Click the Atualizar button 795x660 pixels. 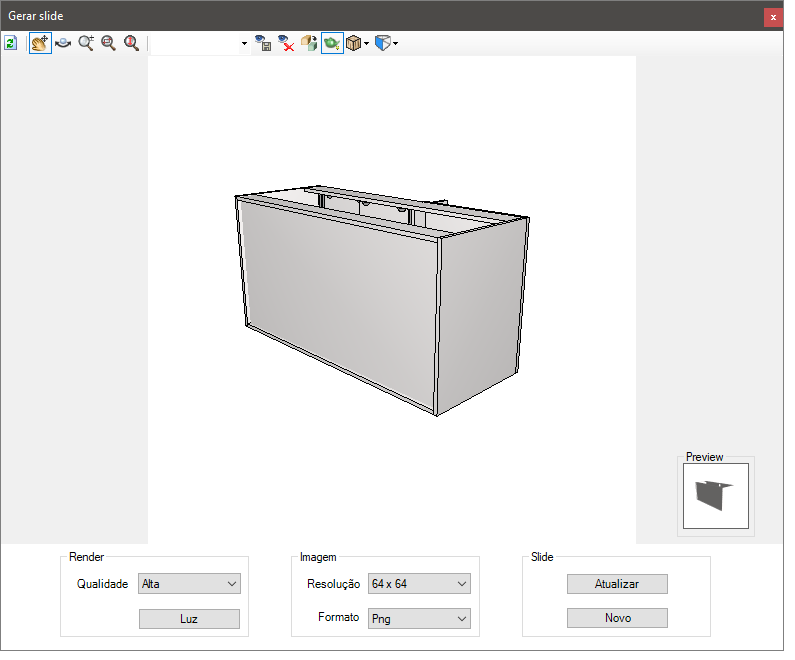[x=617, y=584]
